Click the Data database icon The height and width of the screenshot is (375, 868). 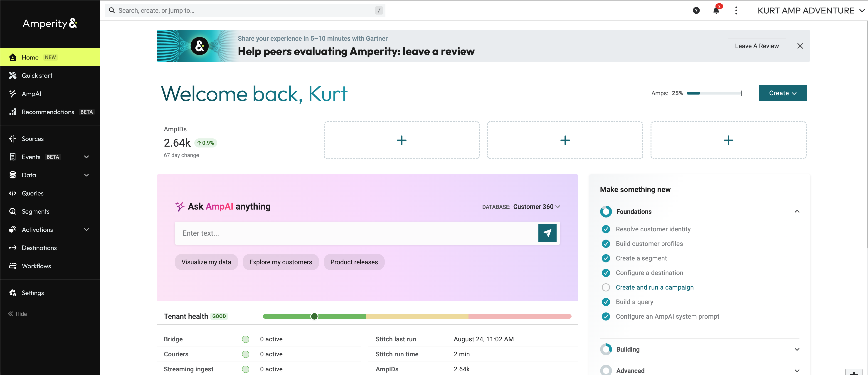pyautogui.click(x=13, y=175)
